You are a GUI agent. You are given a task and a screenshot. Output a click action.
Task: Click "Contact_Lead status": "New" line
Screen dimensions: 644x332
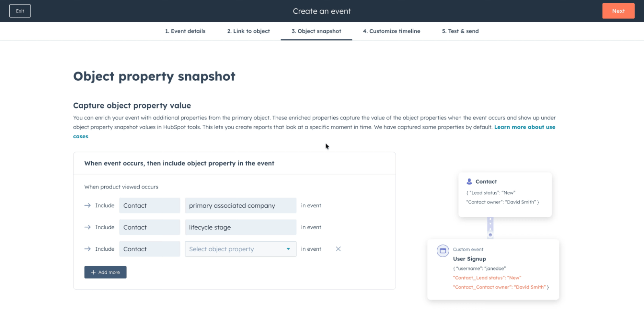coord(487,278)
